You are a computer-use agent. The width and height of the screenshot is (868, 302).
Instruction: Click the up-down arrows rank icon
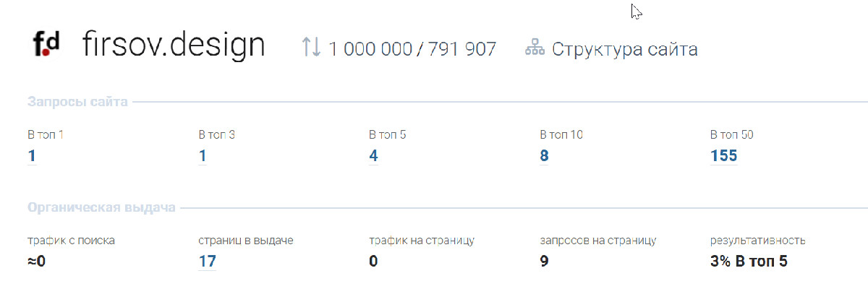coord(311,48)
